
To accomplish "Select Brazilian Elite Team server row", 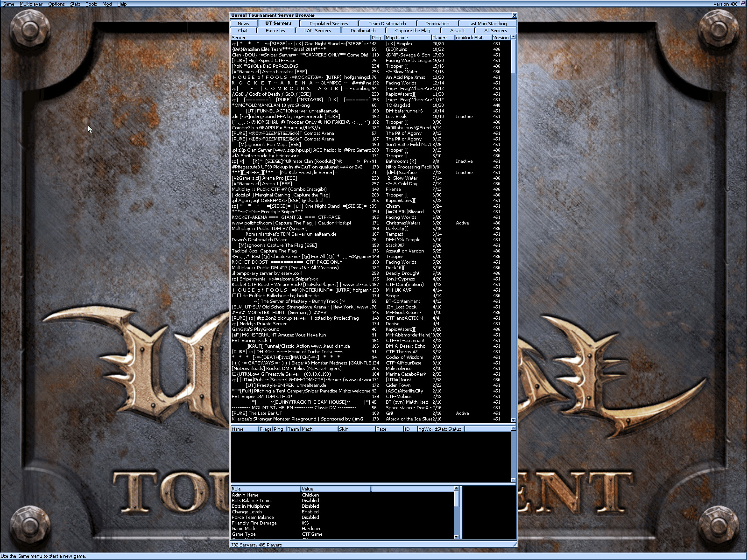I will (x=371, y=49).
